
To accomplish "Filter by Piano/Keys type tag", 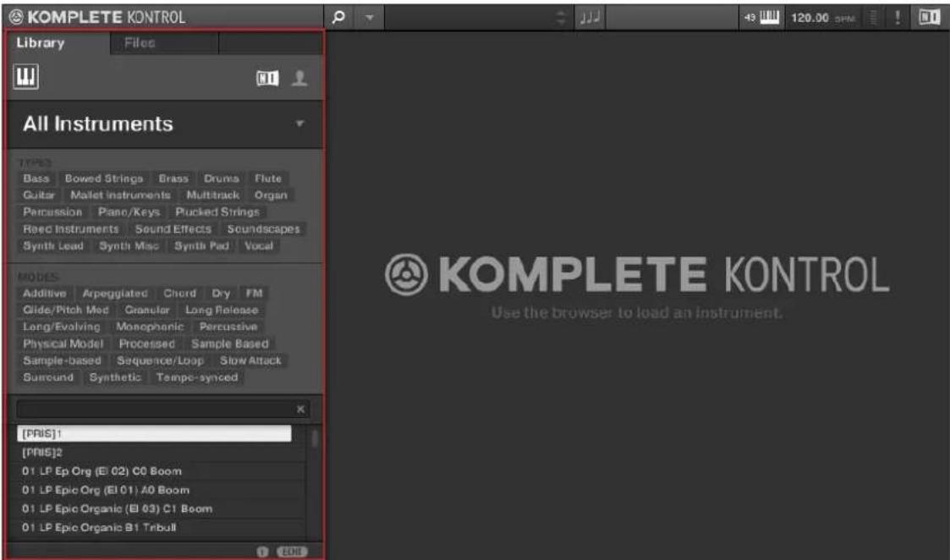I will [x=129, y=212].
